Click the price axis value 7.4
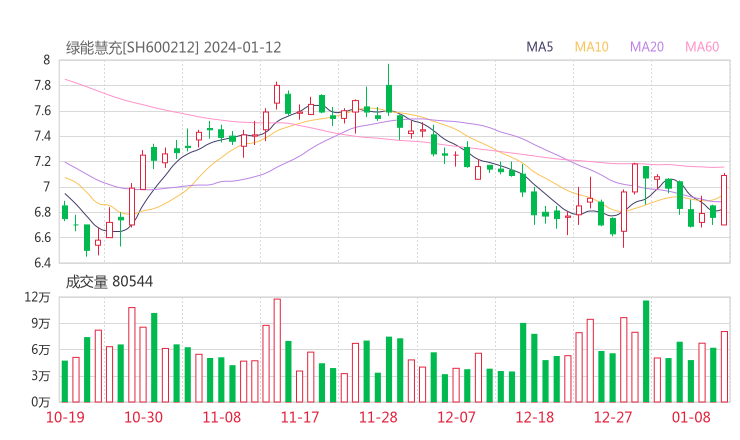 click(x=42, y=136)
